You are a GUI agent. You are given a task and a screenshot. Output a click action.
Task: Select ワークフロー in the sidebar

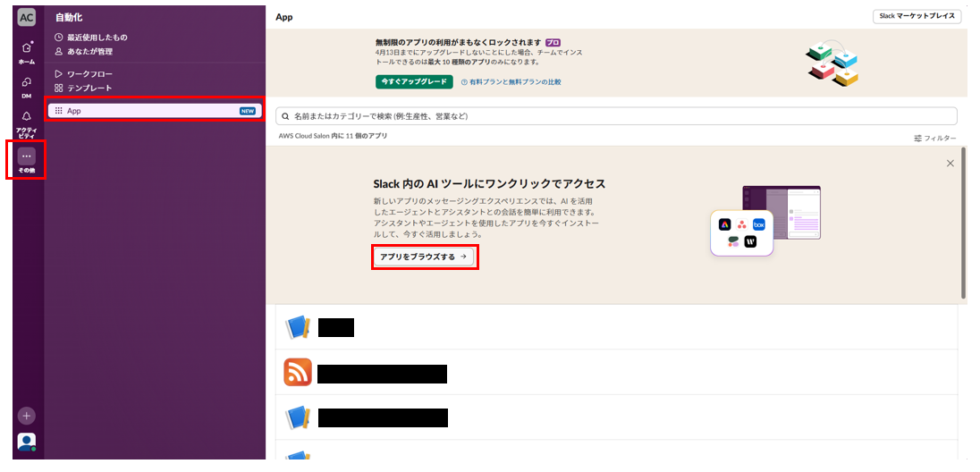point(83,74)
